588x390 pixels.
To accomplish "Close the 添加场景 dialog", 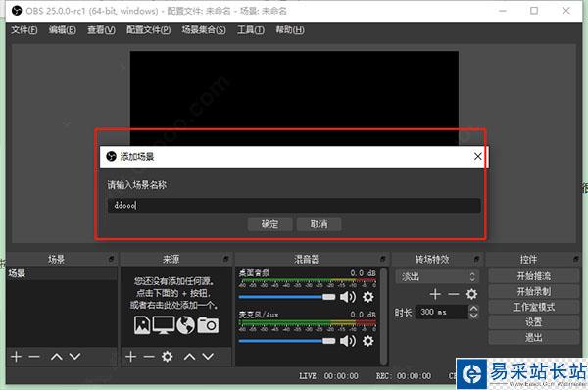I will coord(478,157).
